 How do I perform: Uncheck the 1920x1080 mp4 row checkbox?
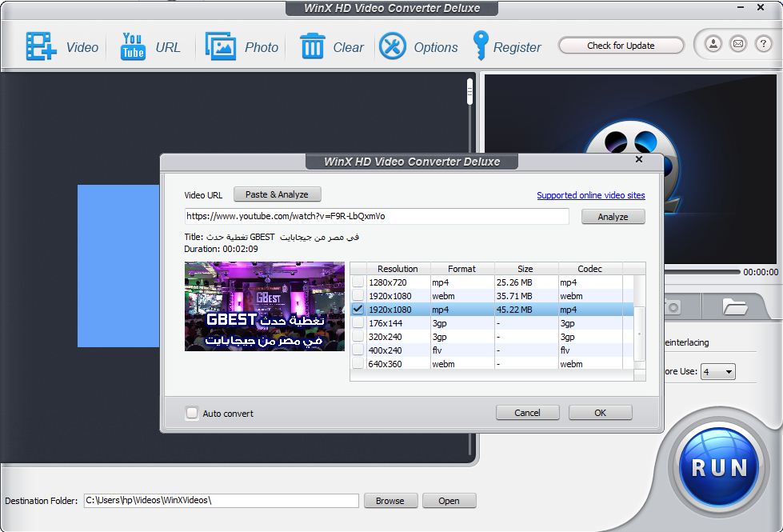[x=358, y=310]
